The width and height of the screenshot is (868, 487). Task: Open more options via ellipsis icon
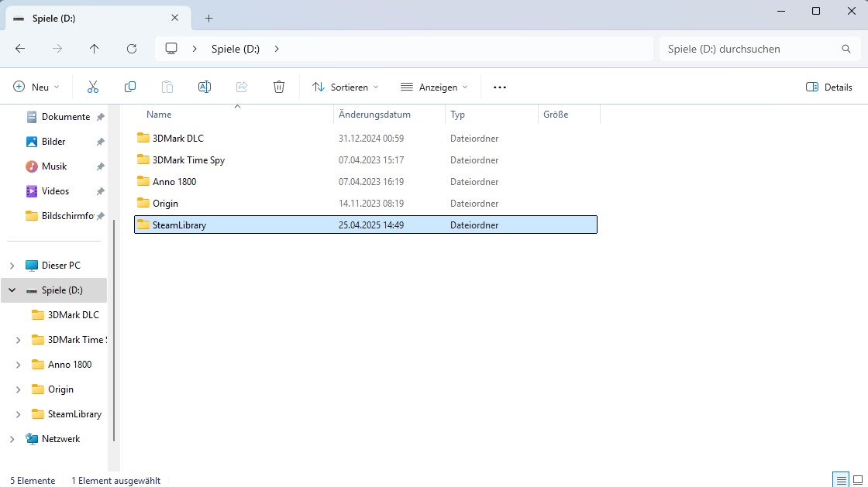pyautogui.click(x=499, y=87)
